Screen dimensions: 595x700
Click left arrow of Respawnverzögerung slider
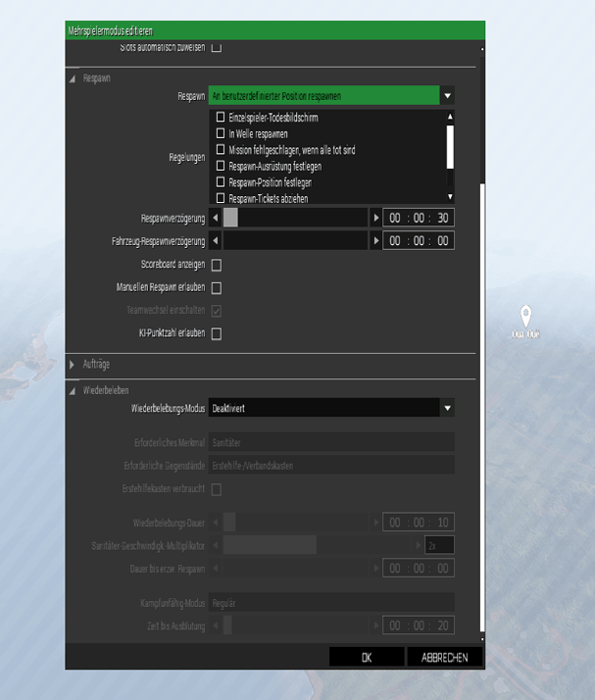point(216,218)
